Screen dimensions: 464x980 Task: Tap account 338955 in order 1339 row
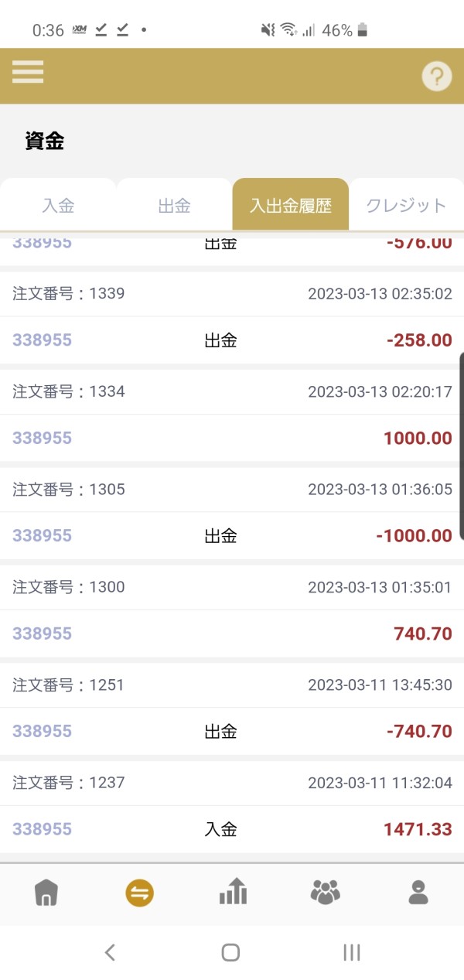[x=42, y=340]
